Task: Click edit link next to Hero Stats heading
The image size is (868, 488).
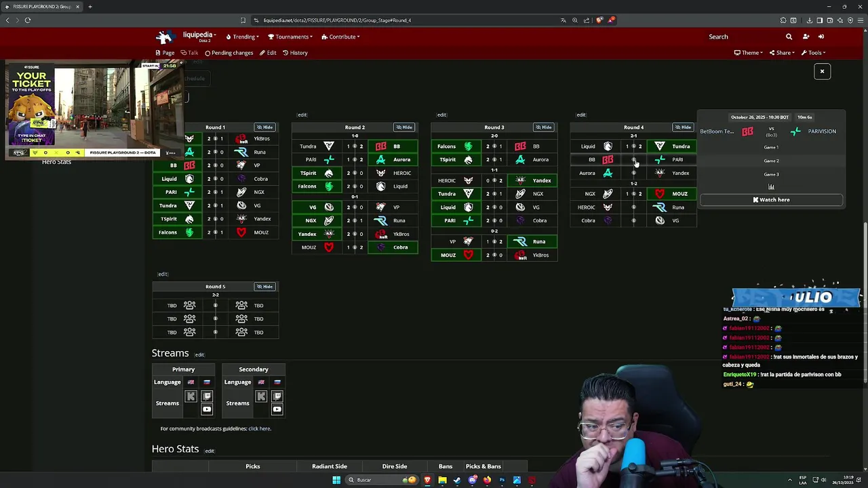Action: coord(210,451)
